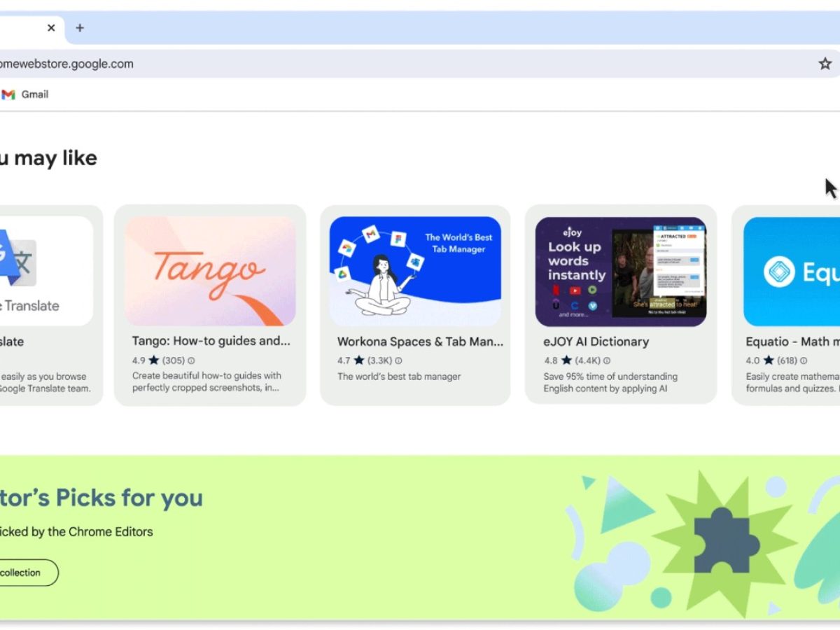Open the Gmail bookmark
The image size is (840, 630).
pos(25,94)
